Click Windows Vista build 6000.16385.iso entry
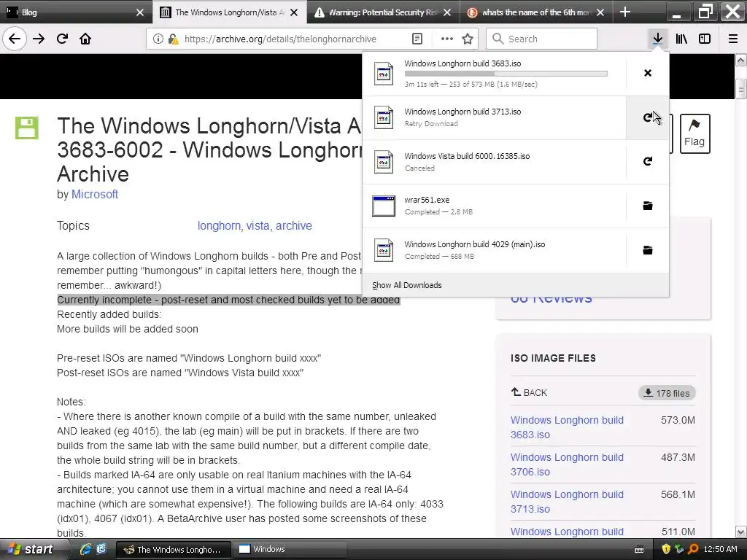 click(x=494, y=161)
